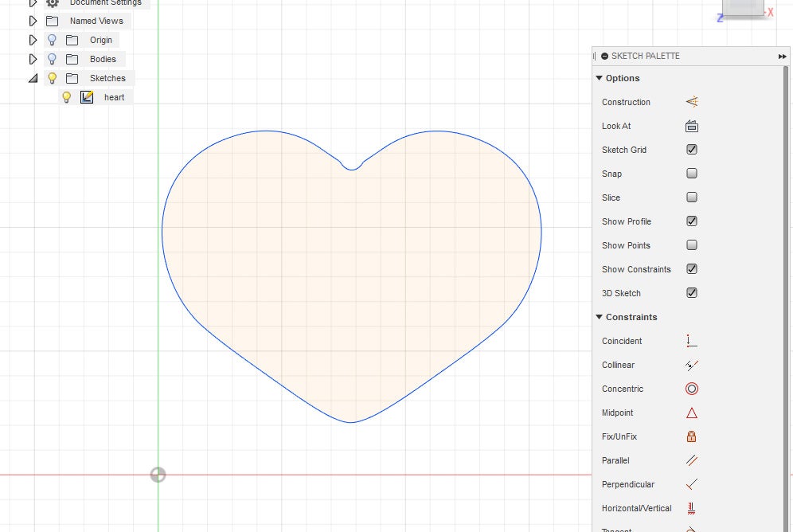Click the Look At icon

[x=691, y=126]
